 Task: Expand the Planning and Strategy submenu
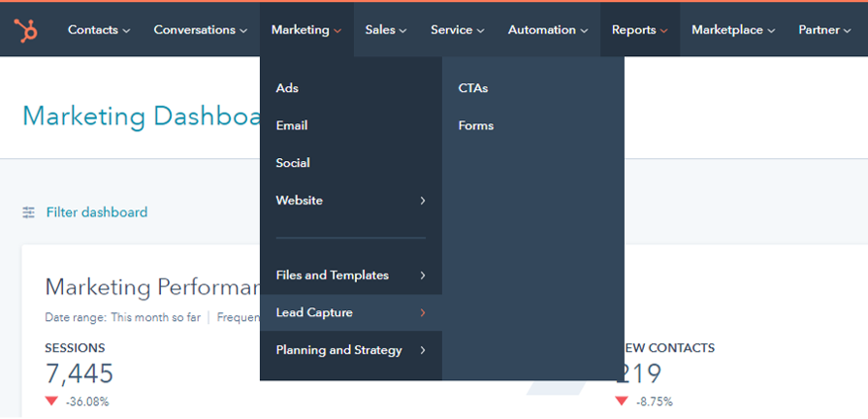(351, 350)
